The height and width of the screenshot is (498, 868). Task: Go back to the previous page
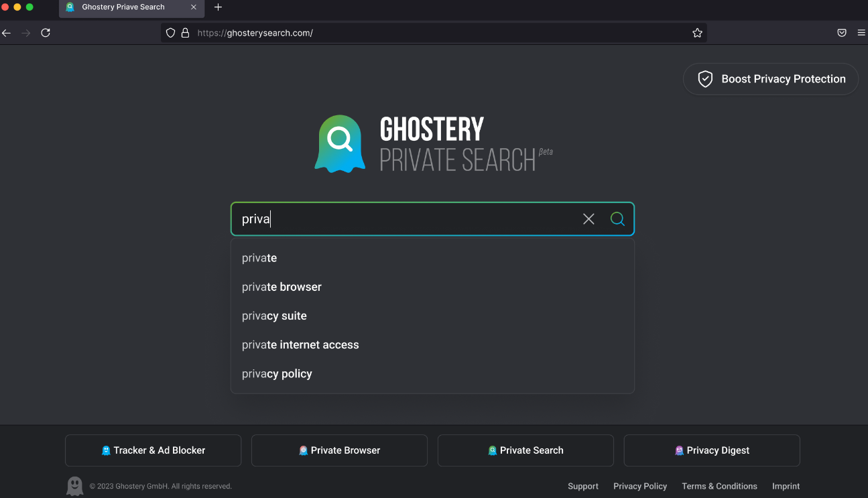(7, 33)
